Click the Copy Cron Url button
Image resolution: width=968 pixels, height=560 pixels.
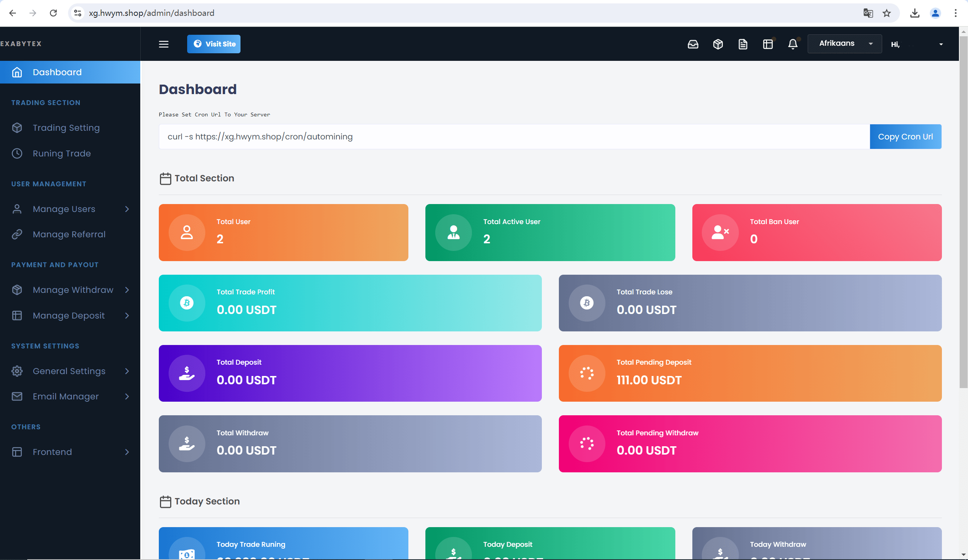(x=906, y=137)
